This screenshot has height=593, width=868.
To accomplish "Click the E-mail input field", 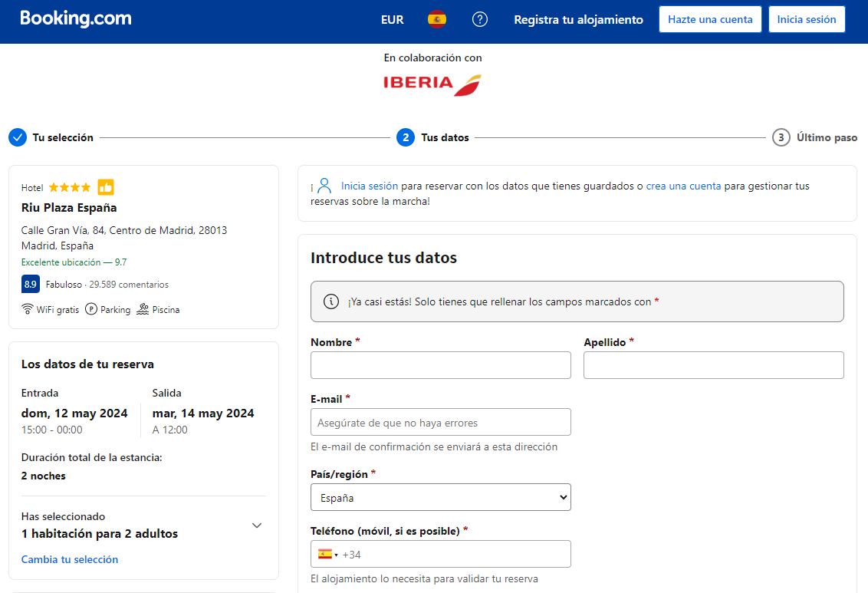I will [x=440, y=423].
